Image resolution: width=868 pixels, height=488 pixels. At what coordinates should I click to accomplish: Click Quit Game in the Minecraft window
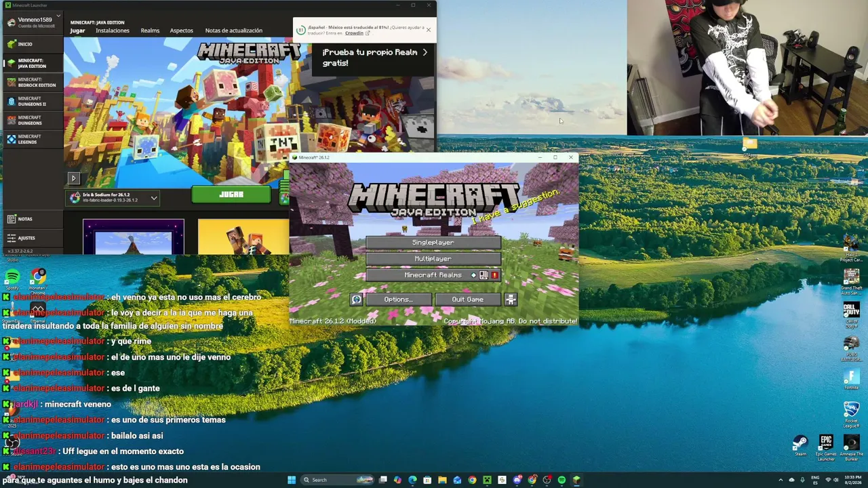point(468,300)
